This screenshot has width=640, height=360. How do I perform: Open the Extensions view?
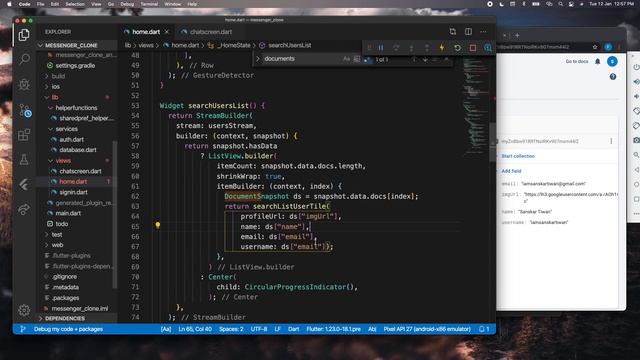coord(24,135)
